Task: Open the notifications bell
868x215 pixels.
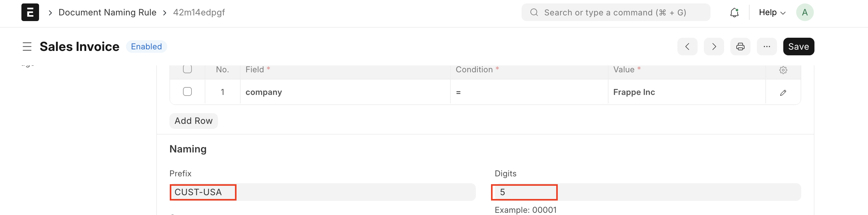Action: click(734, 13)
